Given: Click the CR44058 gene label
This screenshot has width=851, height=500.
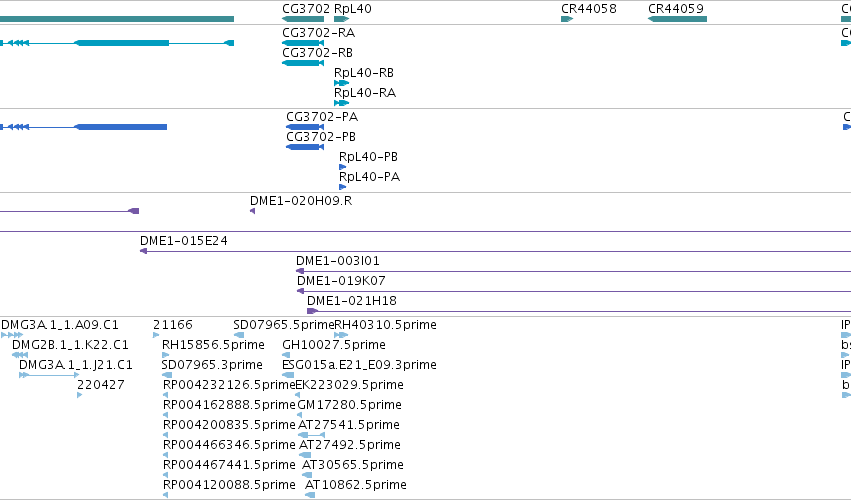Looking at the screenshot, I should 589,9.
